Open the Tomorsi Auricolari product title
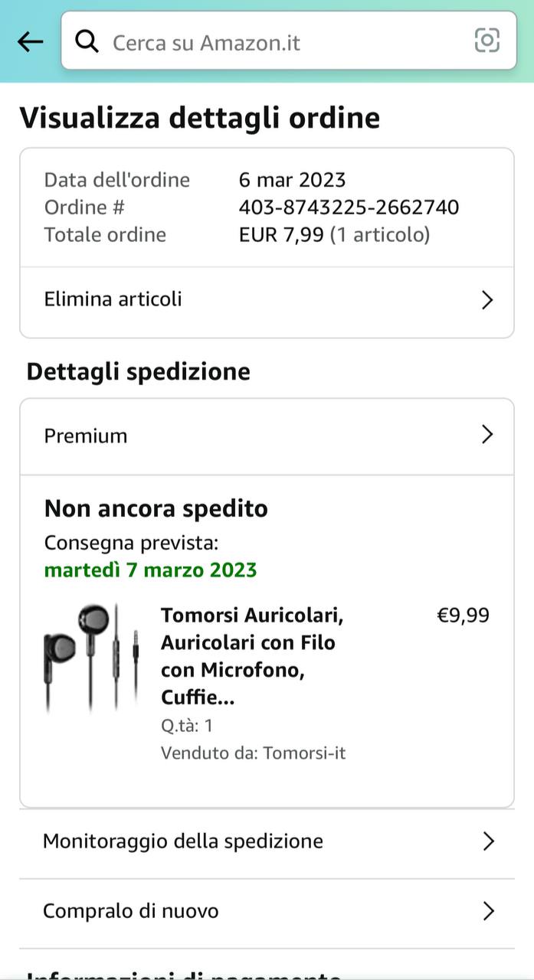This screenshot has height=980, width=534. 251,656
